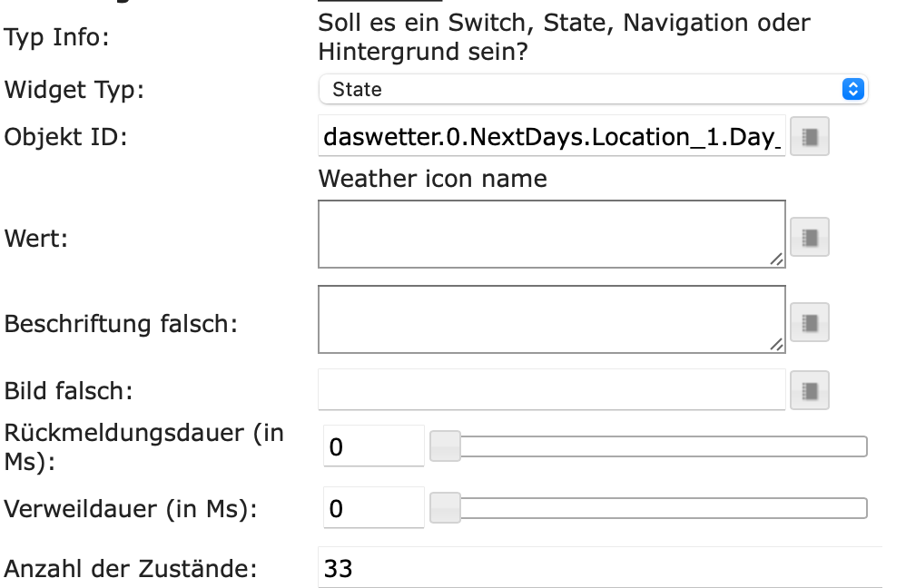Click the Beschriftung falsch text area resize grip
This screenshot has width=906, height=588.
pos(776,345)
